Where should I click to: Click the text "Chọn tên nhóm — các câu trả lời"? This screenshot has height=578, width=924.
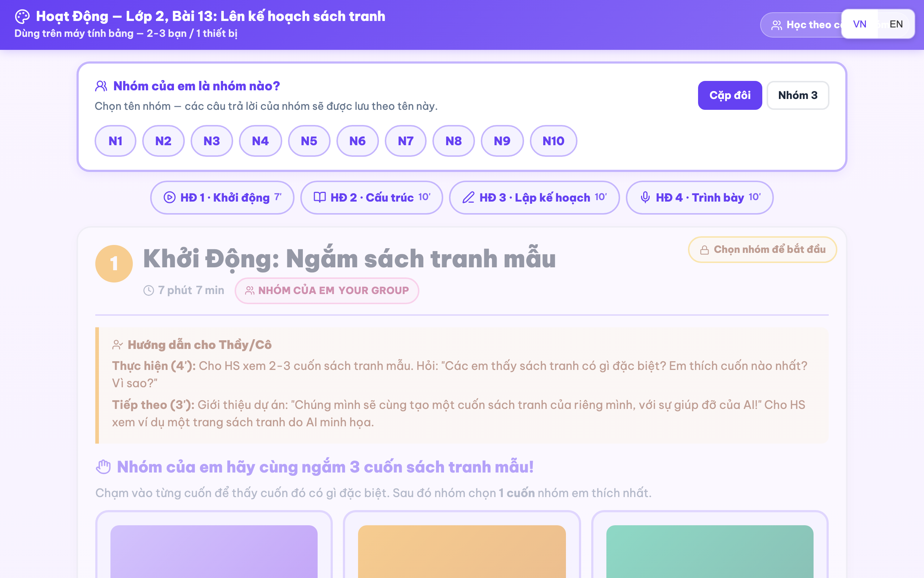click(266, 106)
